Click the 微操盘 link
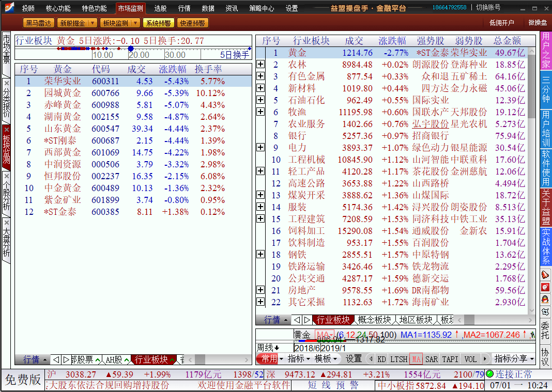 538,23
